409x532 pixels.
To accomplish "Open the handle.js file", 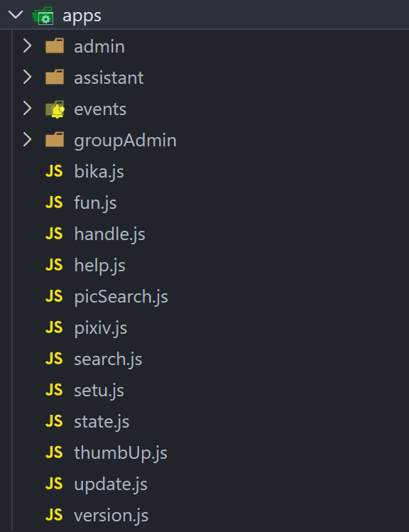I will click(x=109, y=234).
